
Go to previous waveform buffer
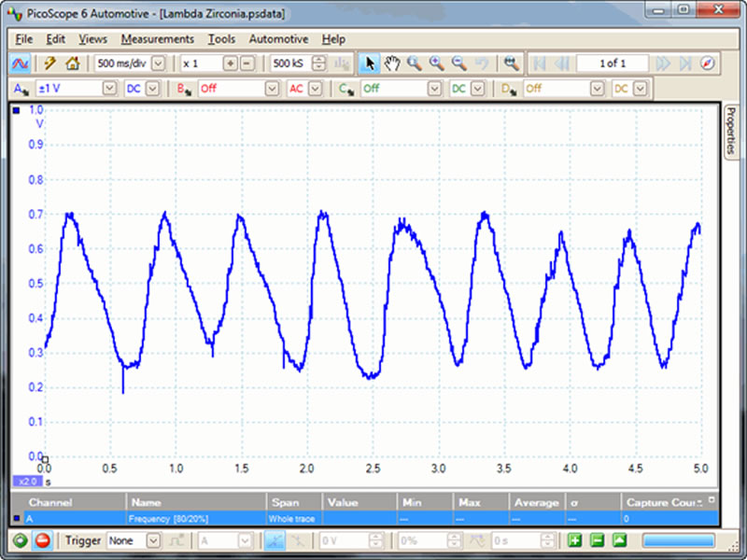[x=562, y=63]
